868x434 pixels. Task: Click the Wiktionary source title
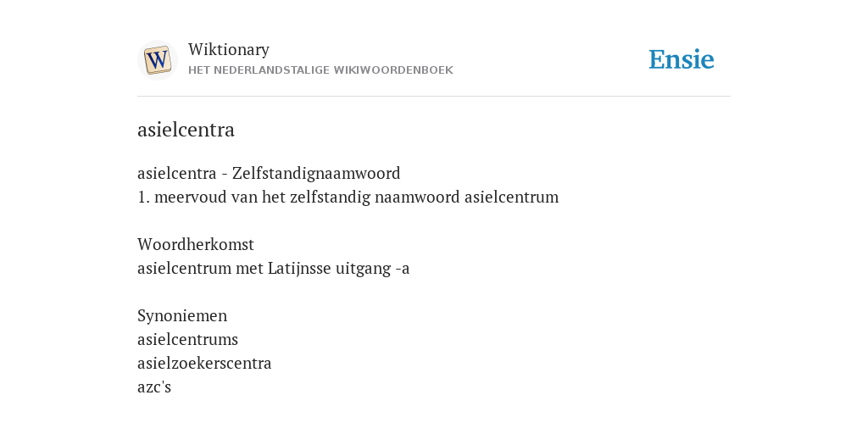229,49
